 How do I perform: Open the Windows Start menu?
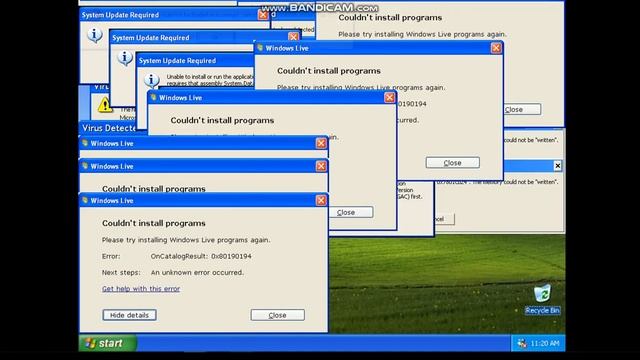(x=107, y=343)
